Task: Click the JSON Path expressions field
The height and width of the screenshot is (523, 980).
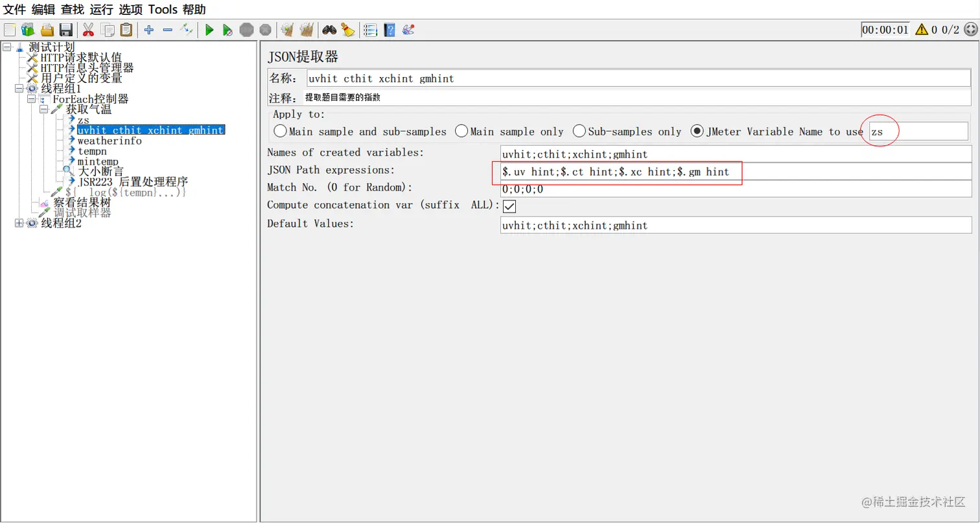Action: coord(736,172)
